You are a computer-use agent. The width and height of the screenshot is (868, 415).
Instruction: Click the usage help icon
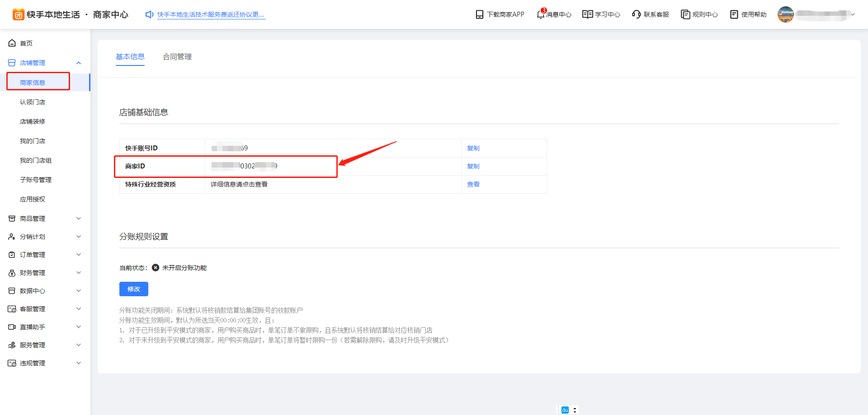click(734, 14)
